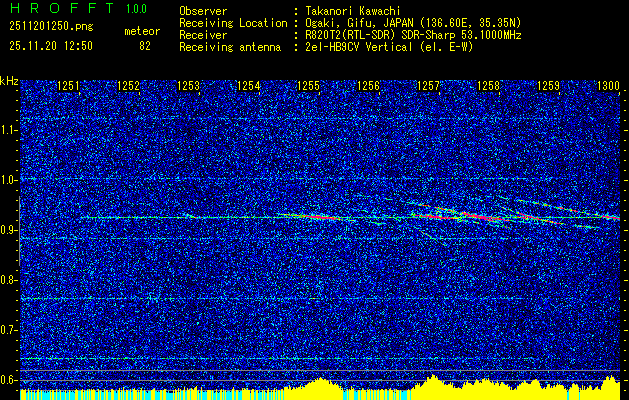Click the Observer field label
This screenshot has height=400, width=629.
point(203,11)
